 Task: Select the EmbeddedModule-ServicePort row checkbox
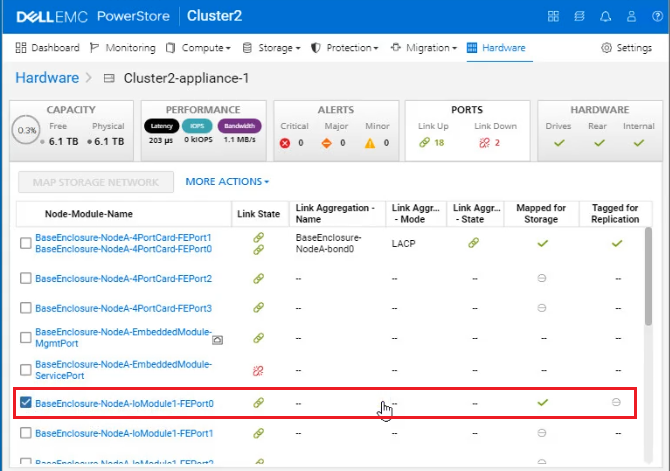(26, 370)
